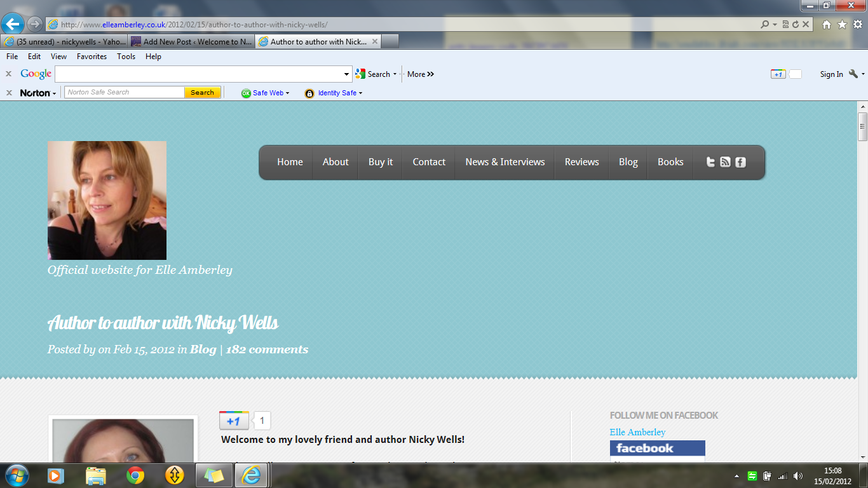Open the Favorites star icon
868x488 pixels.
(842, 25)
